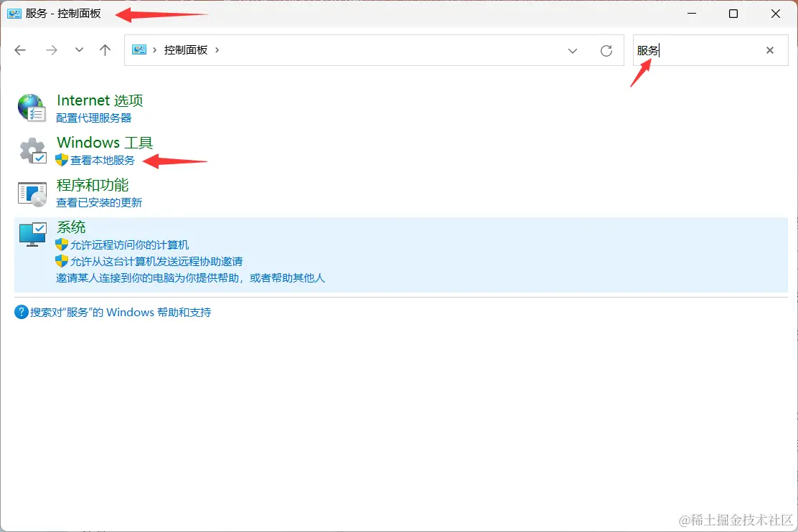Expand the breadcrumb chevron after 控制面板
This screenshot has height=532, width=798.
coord(217,50)
